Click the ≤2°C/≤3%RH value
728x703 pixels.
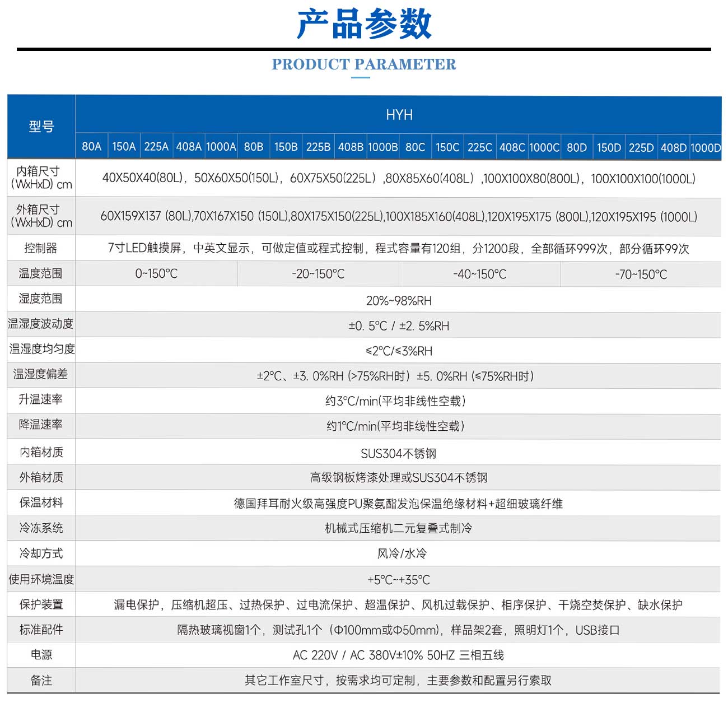tap(399, 351)
